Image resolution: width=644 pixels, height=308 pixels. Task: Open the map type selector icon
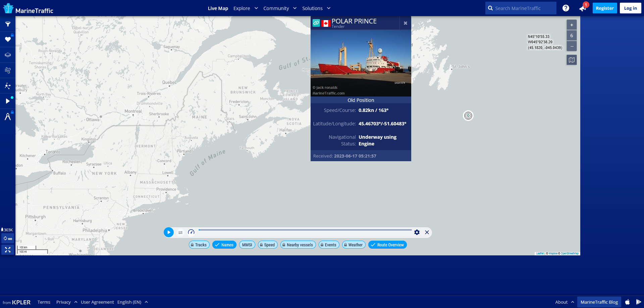[572, 60]
